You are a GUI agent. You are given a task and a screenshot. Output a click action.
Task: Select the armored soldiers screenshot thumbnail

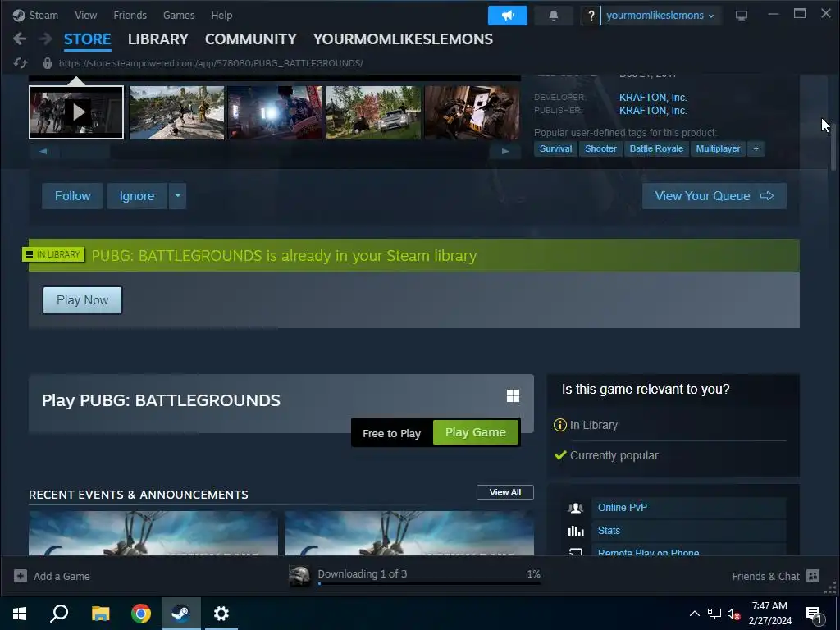[472, 112]
